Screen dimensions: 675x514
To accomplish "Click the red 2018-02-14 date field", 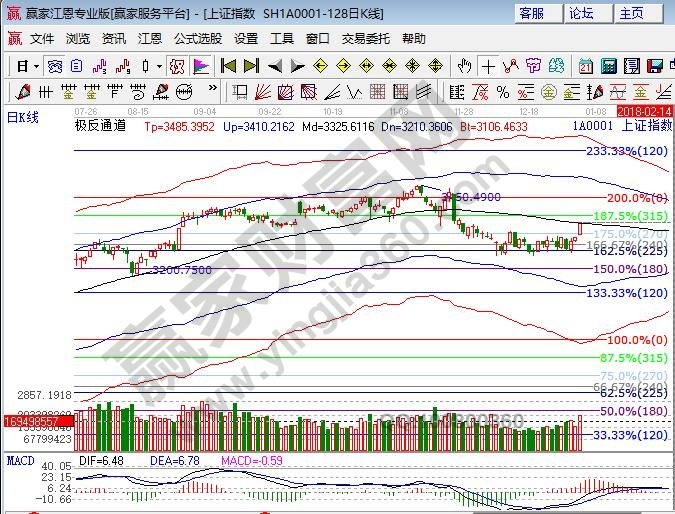I will tap(646, 109).
